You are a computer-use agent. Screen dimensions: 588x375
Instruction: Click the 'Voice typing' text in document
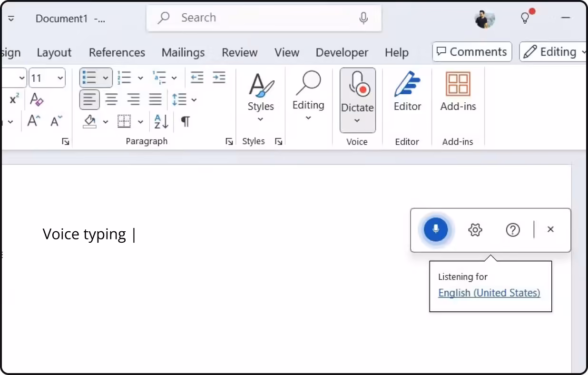point(84,234)
